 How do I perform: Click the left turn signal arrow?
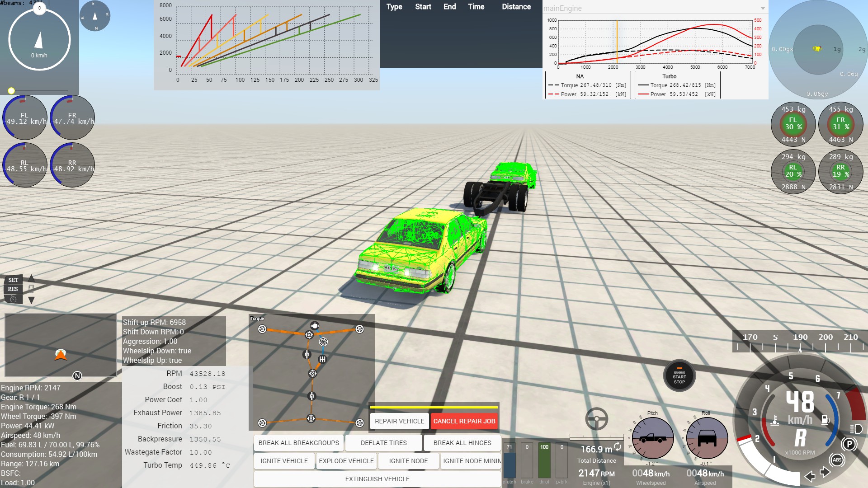pos(810,476)
